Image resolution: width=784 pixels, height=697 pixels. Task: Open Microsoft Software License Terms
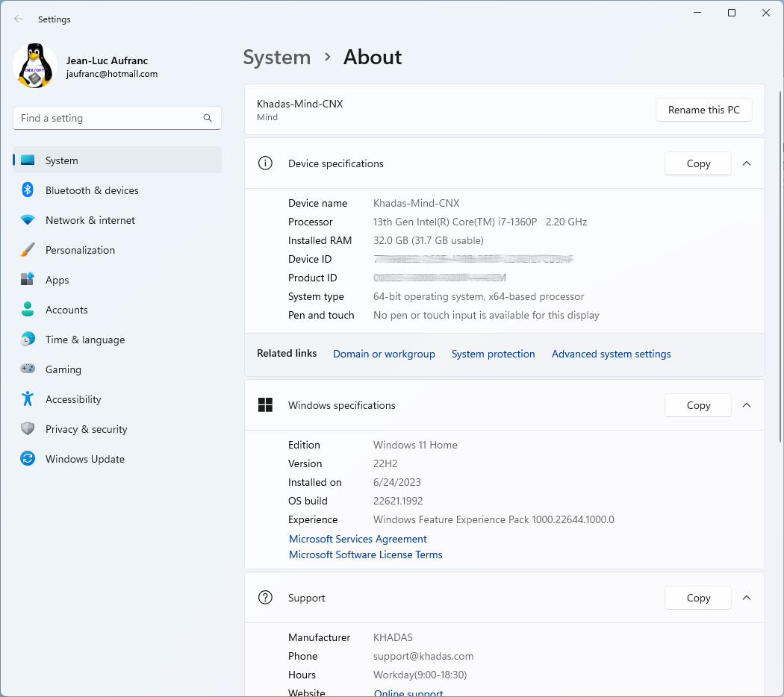click(366, 554)
